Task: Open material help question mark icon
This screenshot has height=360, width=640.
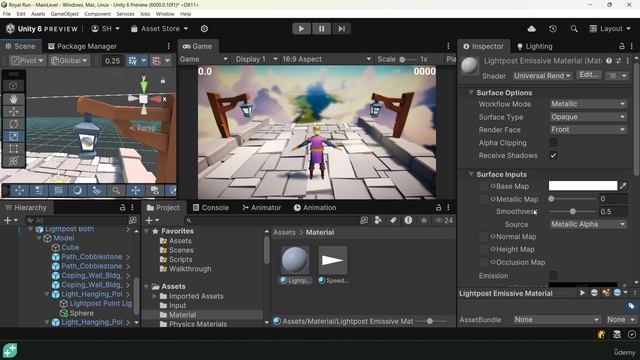Action: click(609, 60)
